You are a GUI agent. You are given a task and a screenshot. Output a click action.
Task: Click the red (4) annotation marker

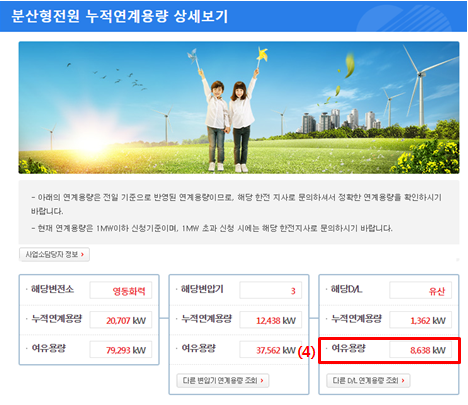click(x=306, y=352)
